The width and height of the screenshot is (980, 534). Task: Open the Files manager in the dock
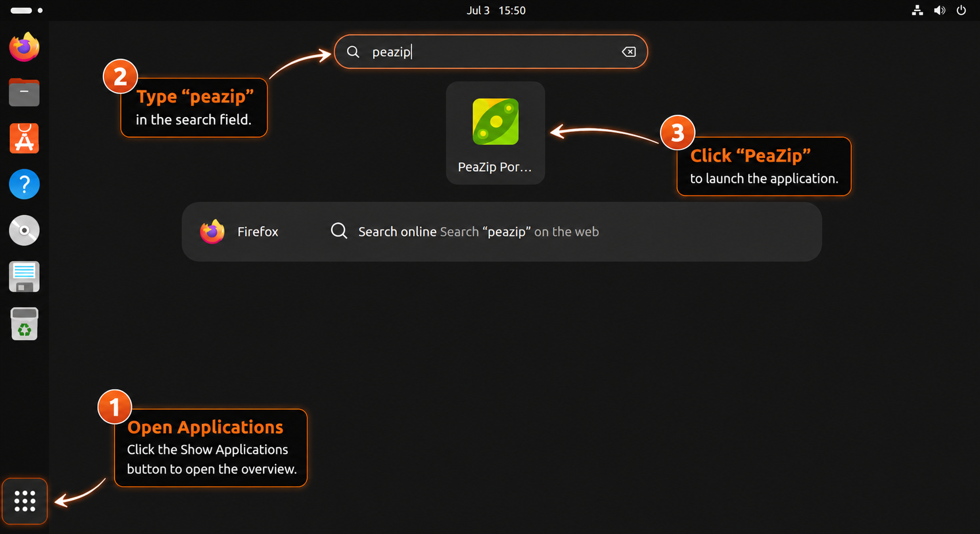click(24, 92)
